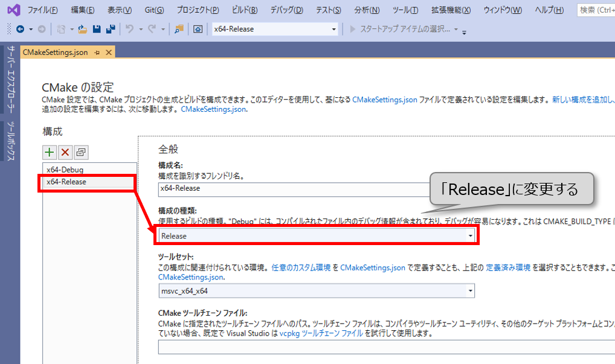Screen dimensions: 615x364
Task: Click the 新しい構成を追加 link
Action: (x=583, y=100)
